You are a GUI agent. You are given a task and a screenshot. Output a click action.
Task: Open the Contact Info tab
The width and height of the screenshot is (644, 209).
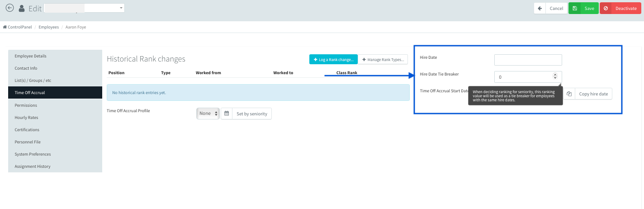[x=55, y=68]
